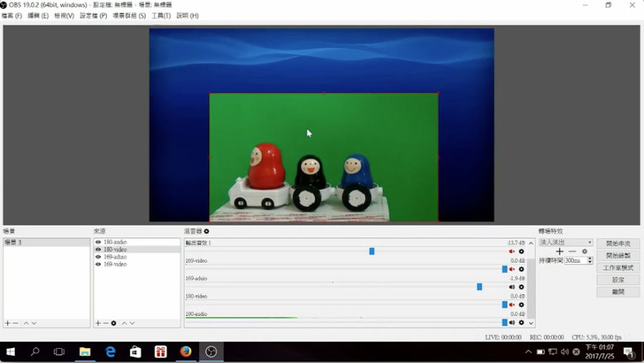
Task: Toggle visibility of 180-audio source
Action: point(98,242)
